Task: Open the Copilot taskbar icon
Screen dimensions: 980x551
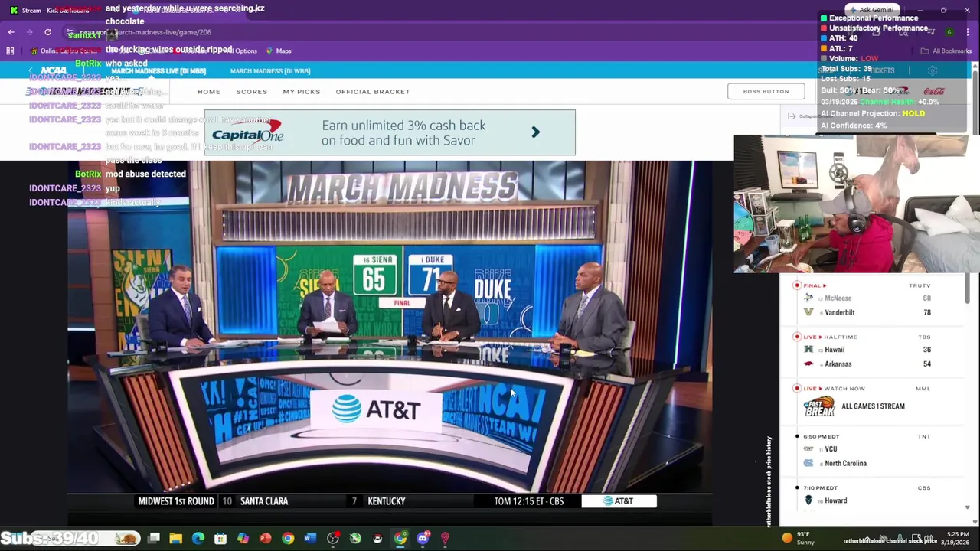Action: tap(243, 539)
